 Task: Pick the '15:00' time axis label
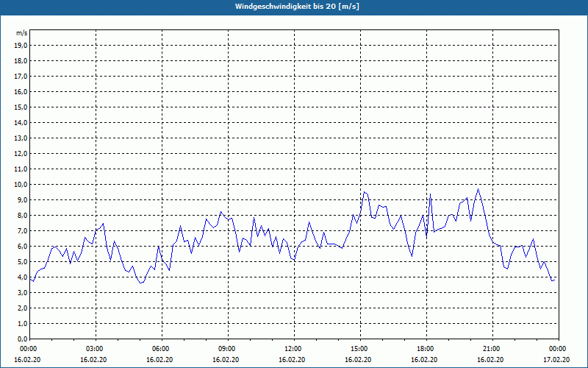tap(358, 349)
